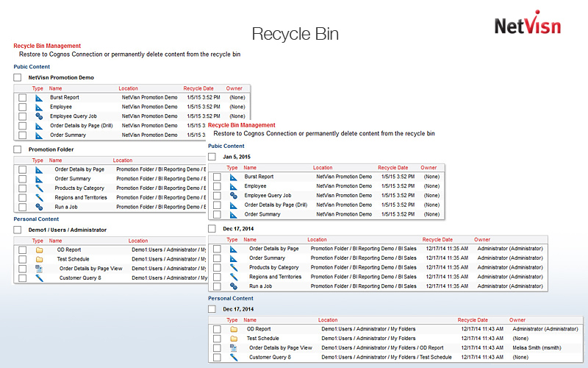Image resolution: width=588 pixels, height=368 pixels.
Task: Click Products by Category query icon in Dec 17, 2014 group
Action: (233, 267)
